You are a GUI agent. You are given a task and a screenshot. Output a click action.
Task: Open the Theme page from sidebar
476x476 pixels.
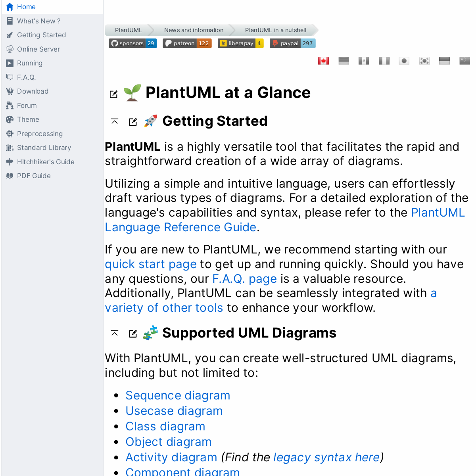click(x=28, y=119)
